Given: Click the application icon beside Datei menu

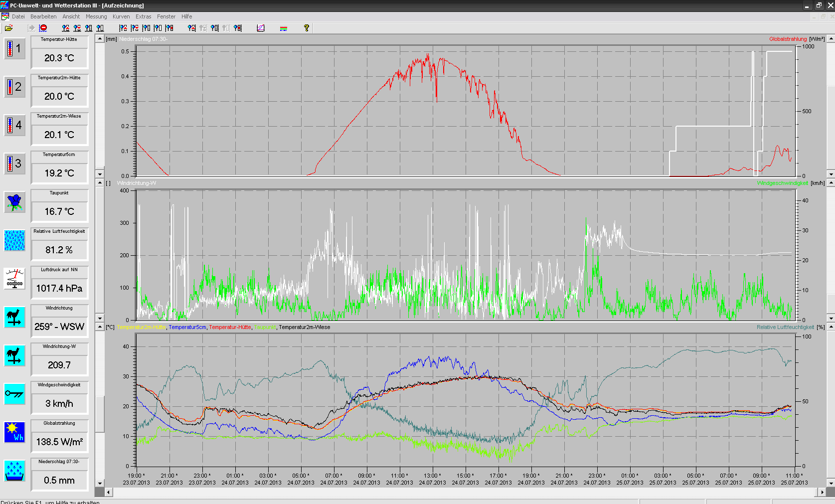Looking at the screenshot, I should click(5, 16).
